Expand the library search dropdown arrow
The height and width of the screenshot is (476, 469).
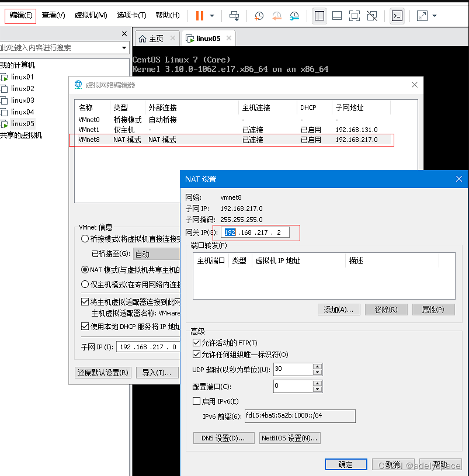click(x=124, y=48)
